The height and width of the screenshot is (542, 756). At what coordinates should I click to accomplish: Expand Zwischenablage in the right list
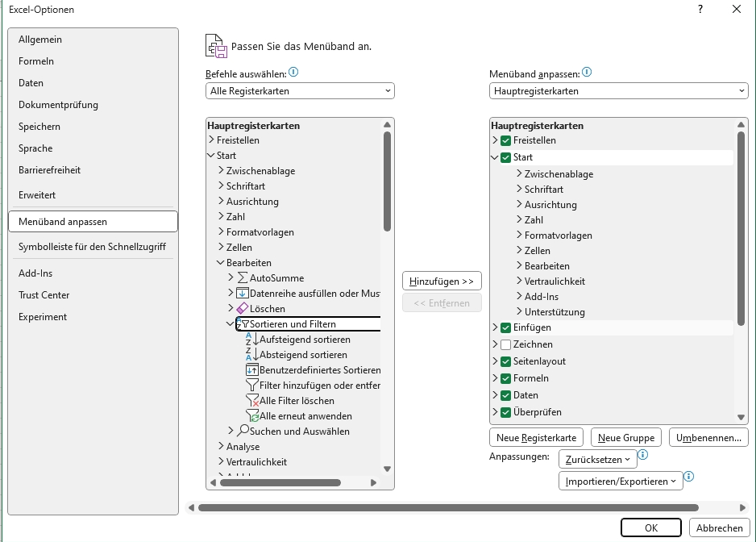(x=519, y=173)
